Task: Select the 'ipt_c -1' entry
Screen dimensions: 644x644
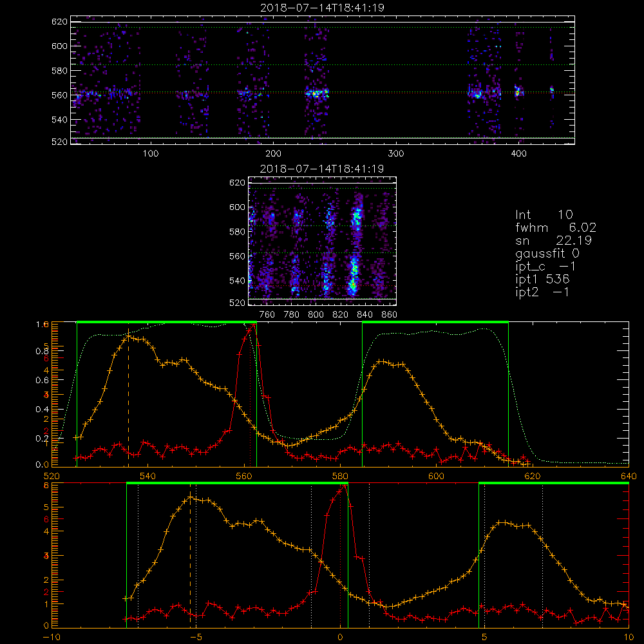Action: click(x=545, y=267)
